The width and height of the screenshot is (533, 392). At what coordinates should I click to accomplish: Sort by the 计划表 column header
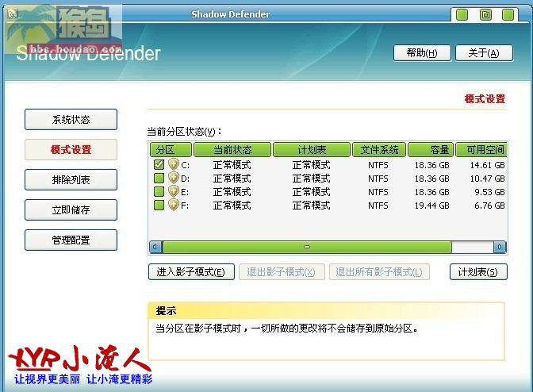click(312, 150)
